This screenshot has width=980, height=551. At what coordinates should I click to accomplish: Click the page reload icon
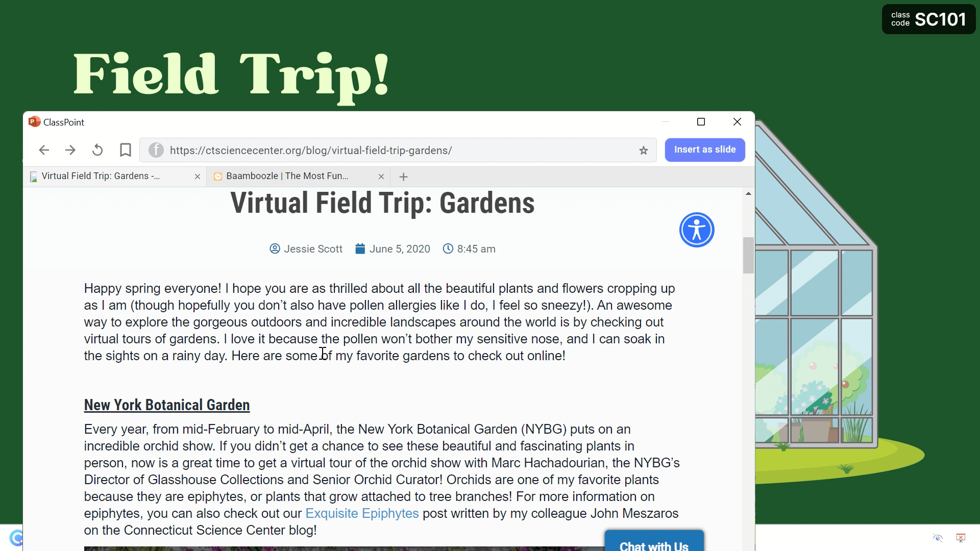click(x=97, y=149)
